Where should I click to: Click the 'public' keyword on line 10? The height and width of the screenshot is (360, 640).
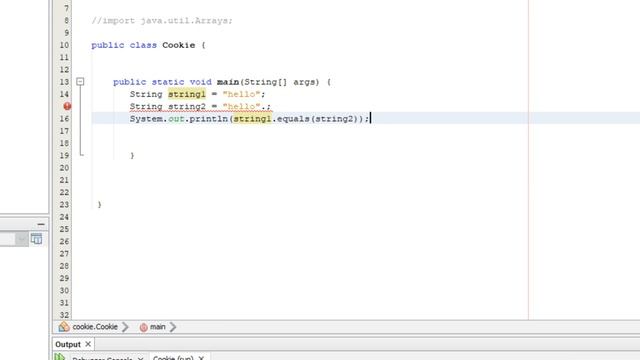pyautogui.click(x=108, y=45)
